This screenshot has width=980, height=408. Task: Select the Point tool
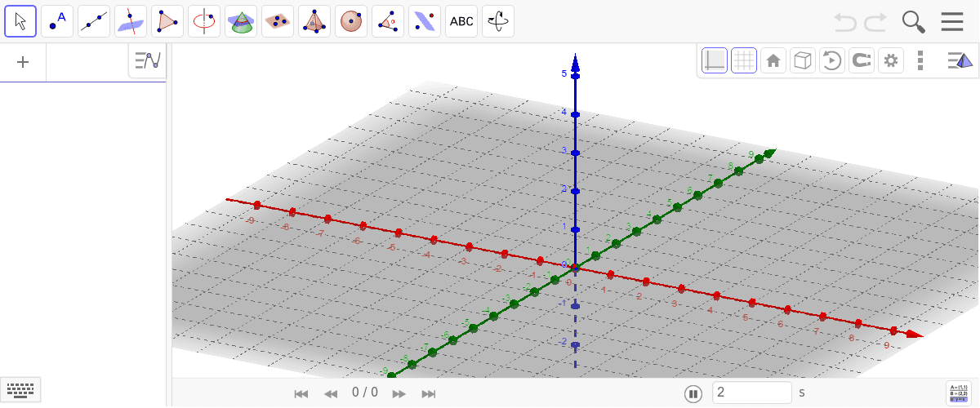[x=57, y=21]
